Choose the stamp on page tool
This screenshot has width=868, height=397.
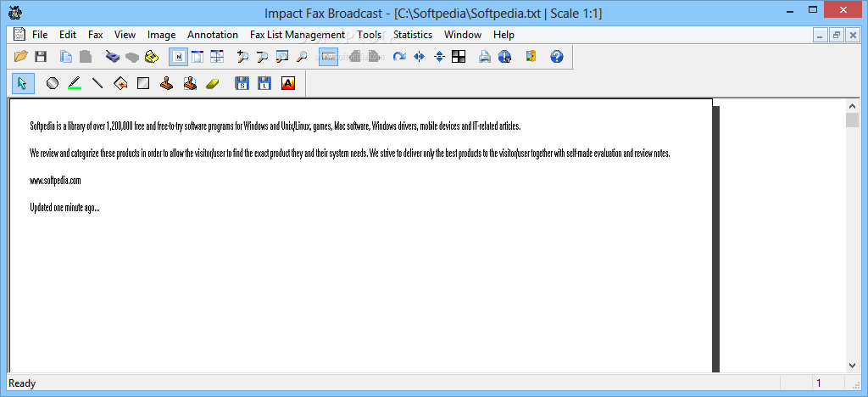(190, 84)
